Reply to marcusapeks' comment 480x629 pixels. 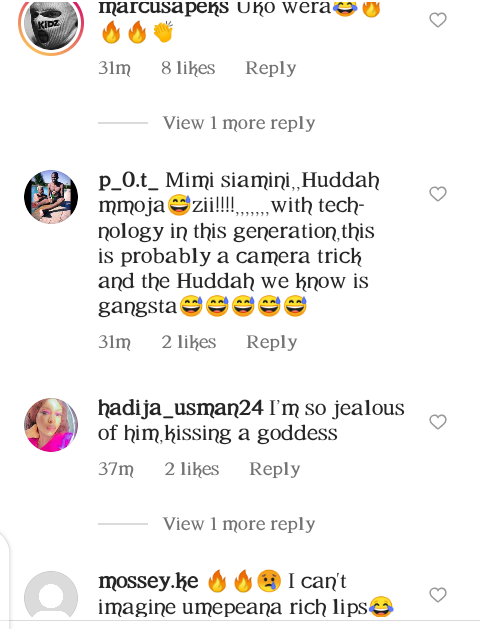pyautogui.click(x=271, y=68)
